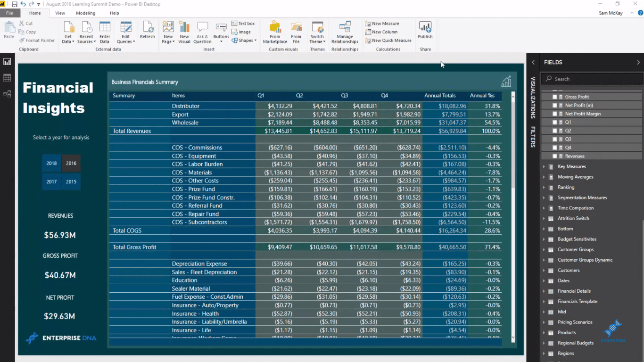Switch to Data view in left sidebar

7,78
